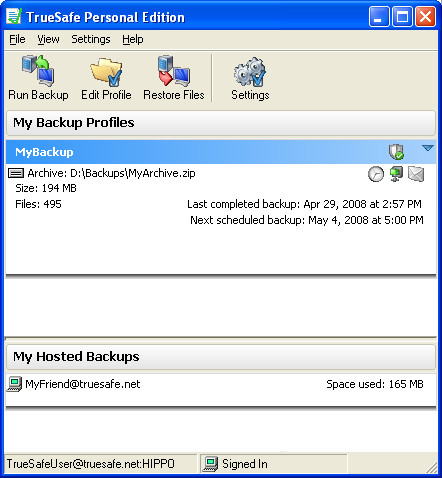Click the Next scheduled backup date text
The image size is (442, 478).
click(307, 220)
